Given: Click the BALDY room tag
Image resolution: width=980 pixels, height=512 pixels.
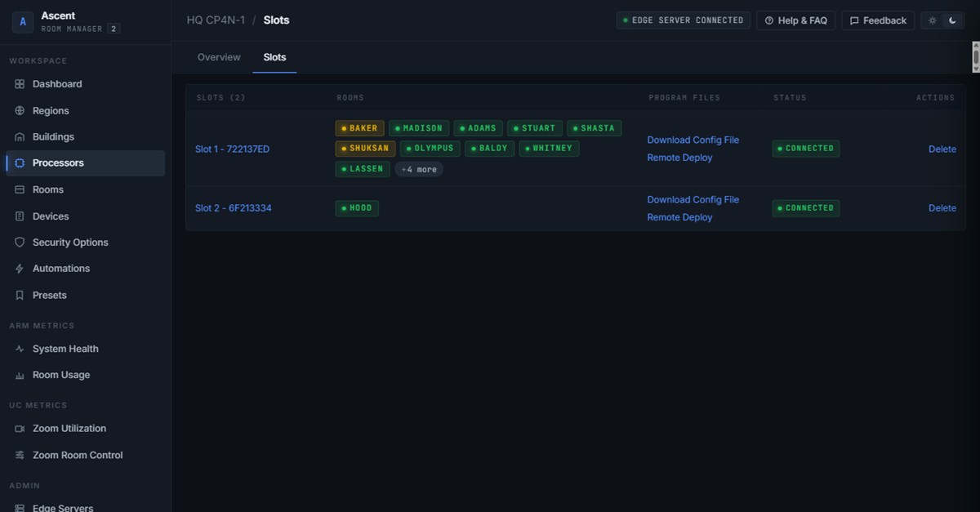Looking at the screenshot, I should [489, 149].
